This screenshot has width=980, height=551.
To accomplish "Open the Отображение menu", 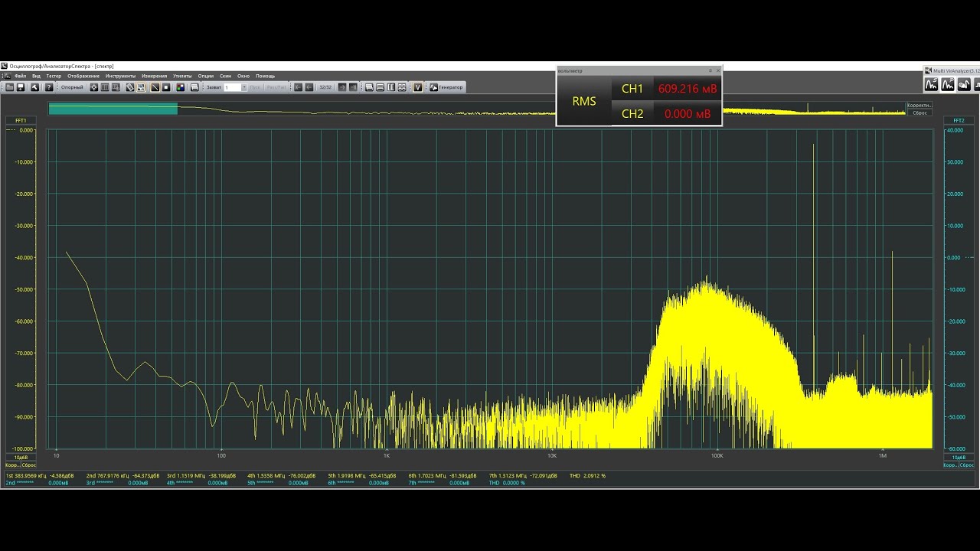I will [x=83, y=76].
